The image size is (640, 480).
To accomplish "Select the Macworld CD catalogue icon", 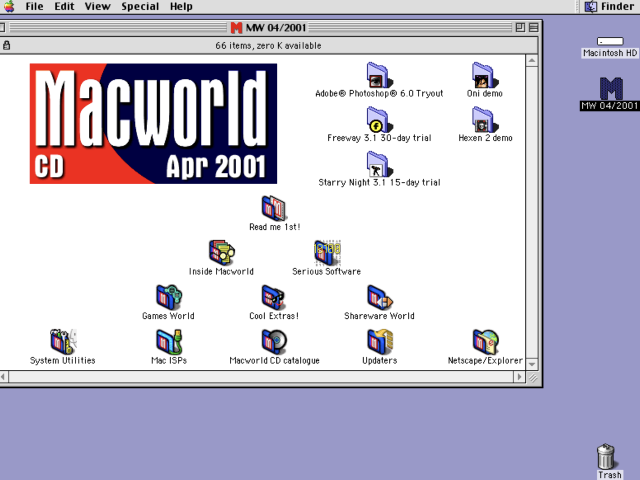I will tap(274, 342).
